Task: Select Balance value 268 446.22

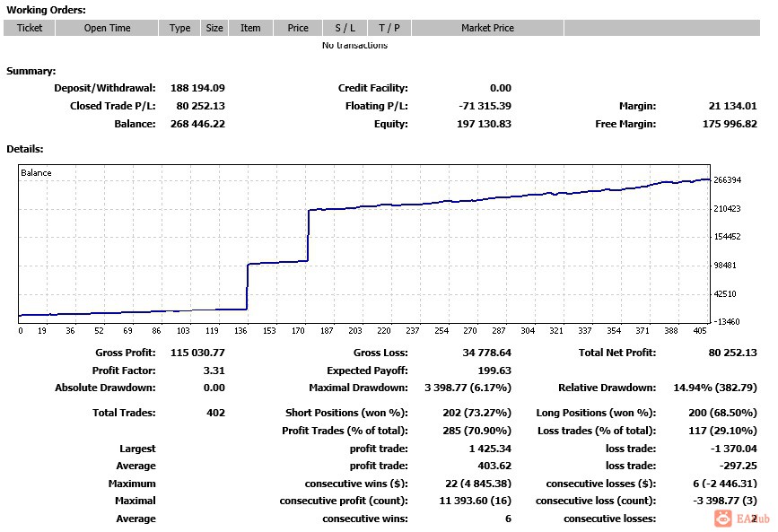Action: click(197, 124)
